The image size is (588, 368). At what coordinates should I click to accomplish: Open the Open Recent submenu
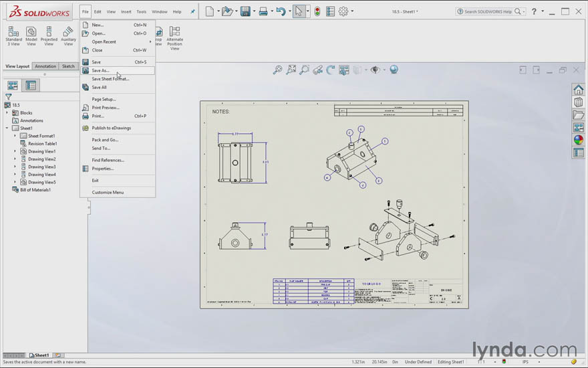(118, 41)
